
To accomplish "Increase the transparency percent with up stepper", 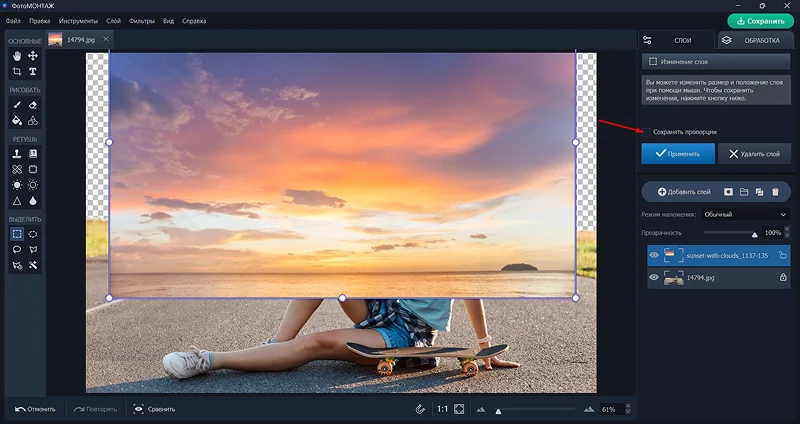I will (786, 230).
